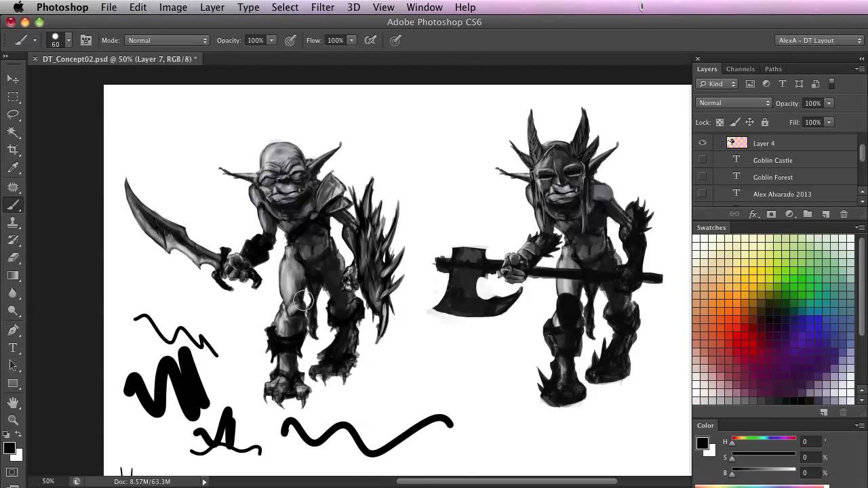Select the Rectangular Marquee tool
868x488 pixels.
tap(13, 97)
